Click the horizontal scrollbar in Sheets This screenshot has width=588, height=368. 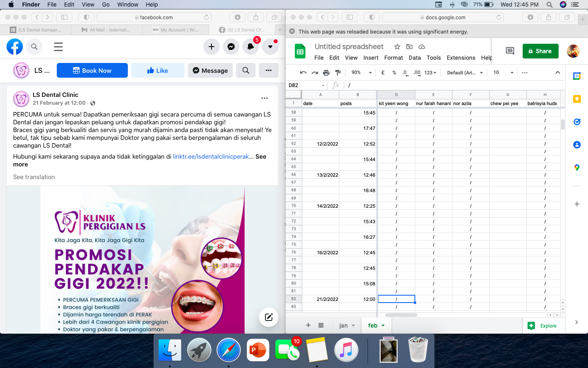(x=401, y=315)
